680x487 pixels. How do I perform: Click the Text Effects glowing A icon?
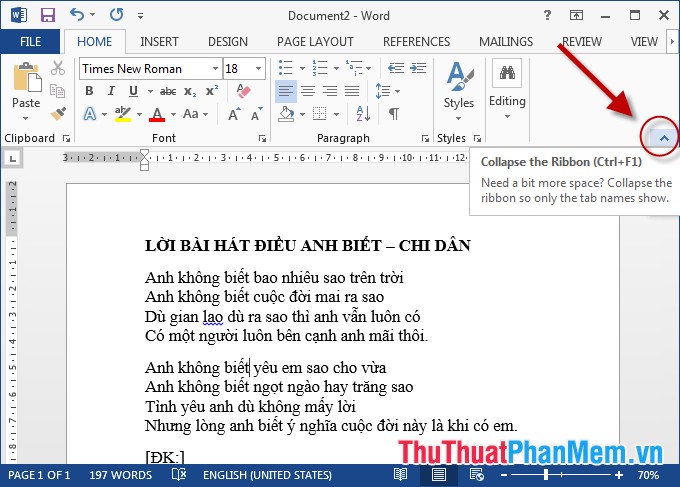click(90, 114)
